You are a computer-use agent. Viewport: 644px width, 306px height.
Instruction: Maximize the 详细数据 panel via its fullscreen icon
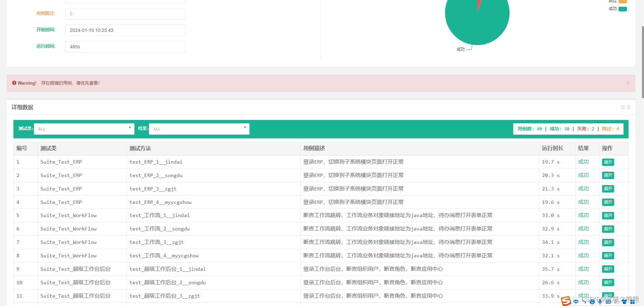coord(629,107)
